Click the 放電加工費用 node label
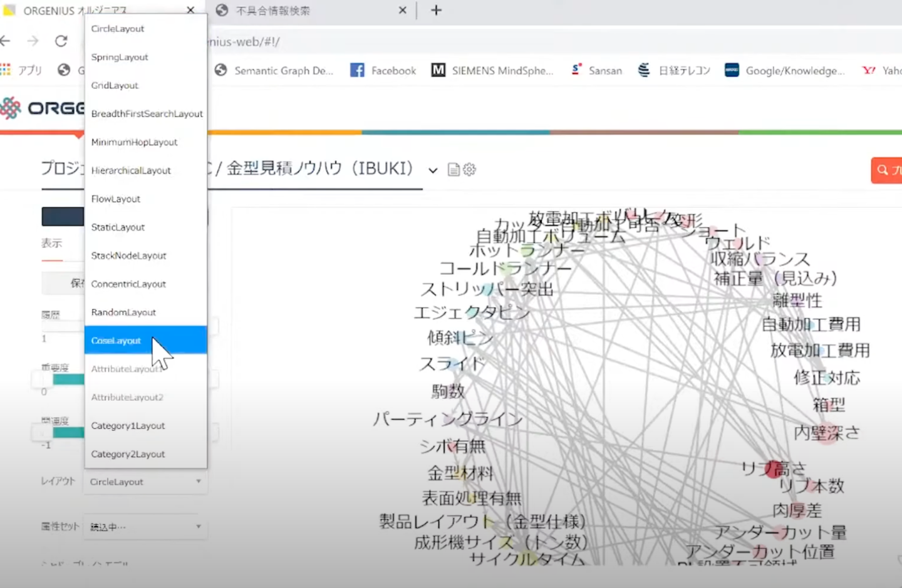Viewport: 902px width, 588px height. 821,351
